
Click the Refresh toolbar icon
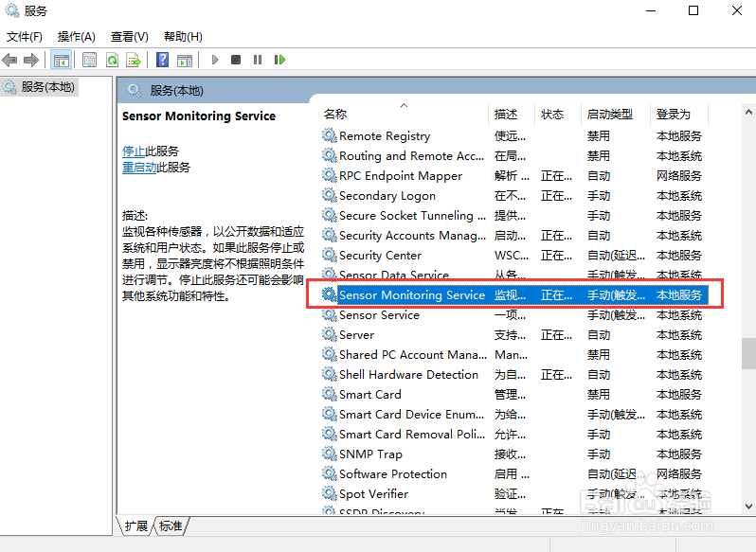(112, 60)
